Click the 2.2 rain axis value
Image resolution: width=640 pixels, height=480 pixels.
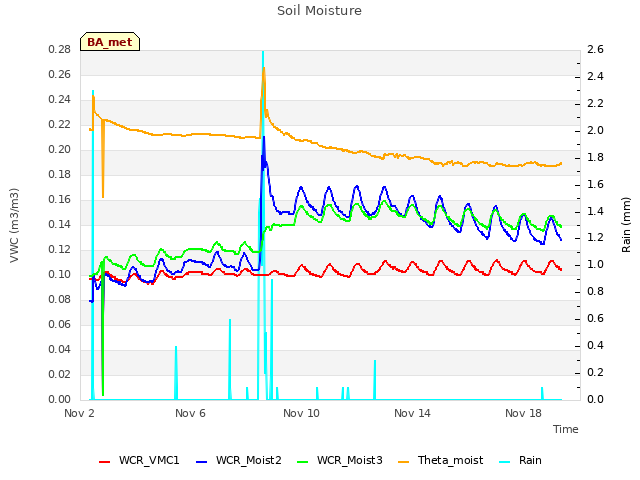tap(595, 104)
